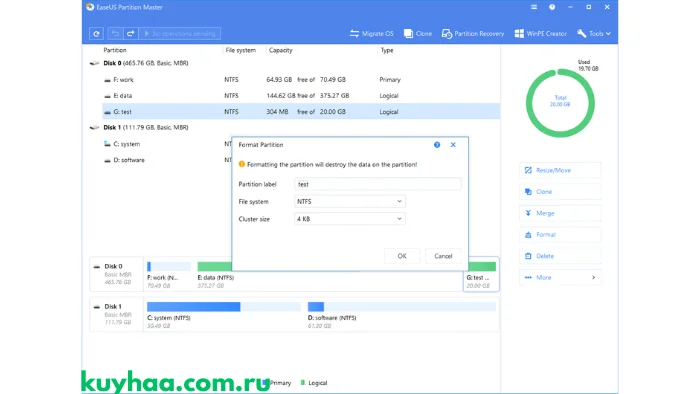Open the File system NTFS dropdown
The height and width of the screenshot is (394, 700).
pos(350,201)
